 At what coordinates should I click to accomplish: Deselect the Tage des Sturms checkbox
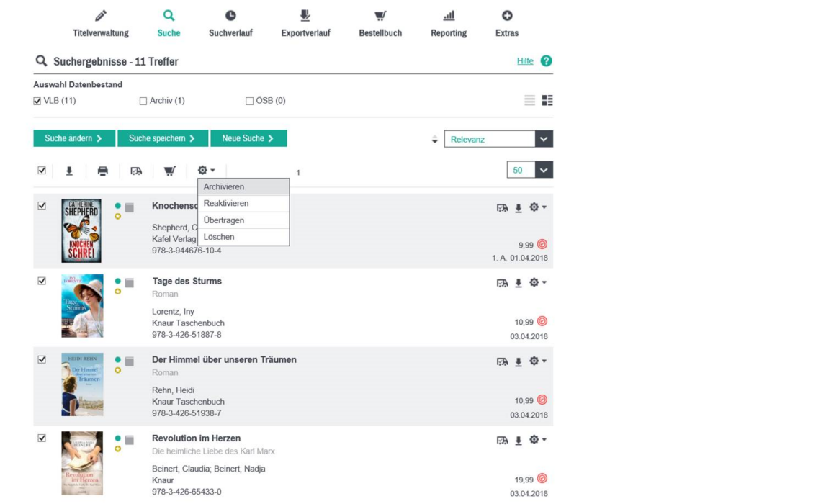pos(42,282)
